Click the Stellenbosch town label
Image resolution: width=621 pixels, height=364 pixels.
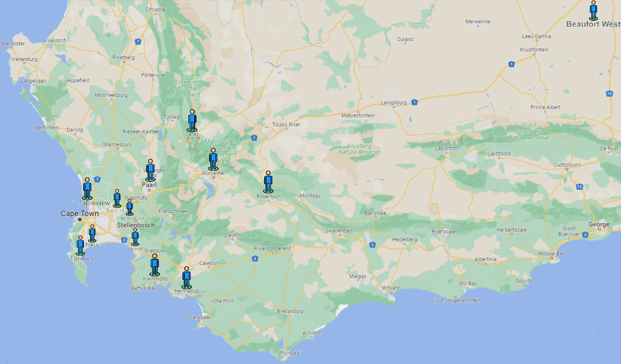pyautogui.click(x=135, y=225)
